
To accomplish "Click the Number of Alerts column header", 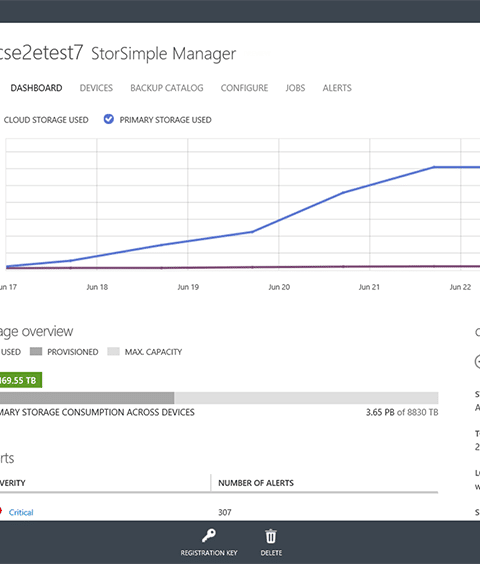I will tap(256, 483).
